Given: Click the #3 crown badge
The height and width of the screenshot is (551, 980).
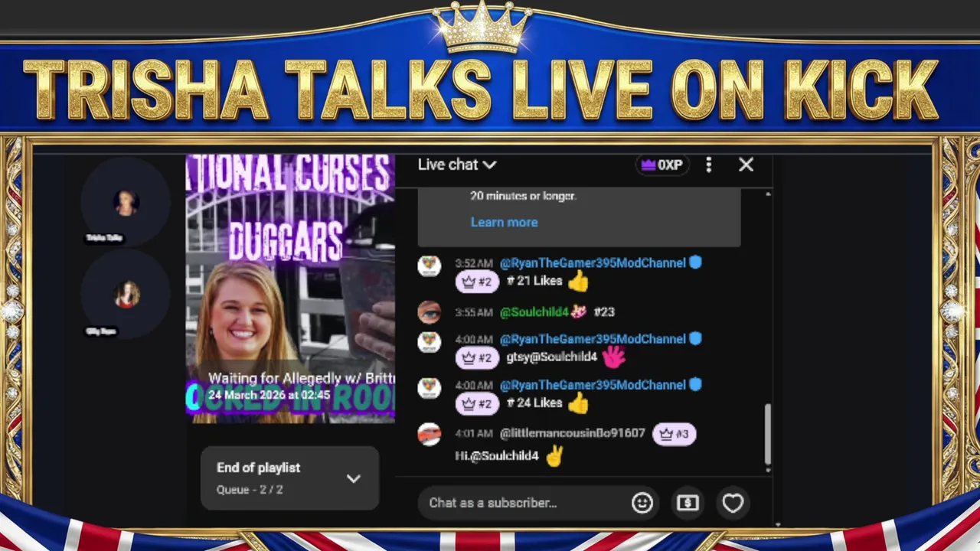Looking at the screenshot, I should coord(674,434).
